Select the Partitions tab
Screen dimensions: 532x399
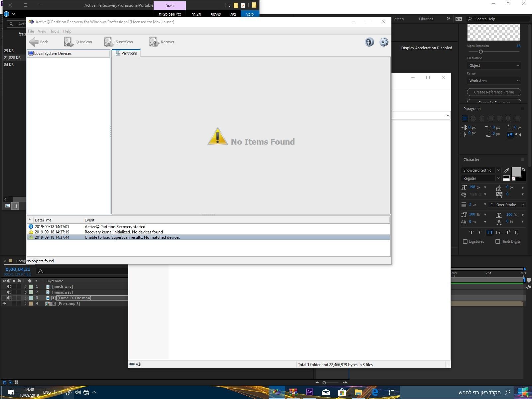[126, 53]
